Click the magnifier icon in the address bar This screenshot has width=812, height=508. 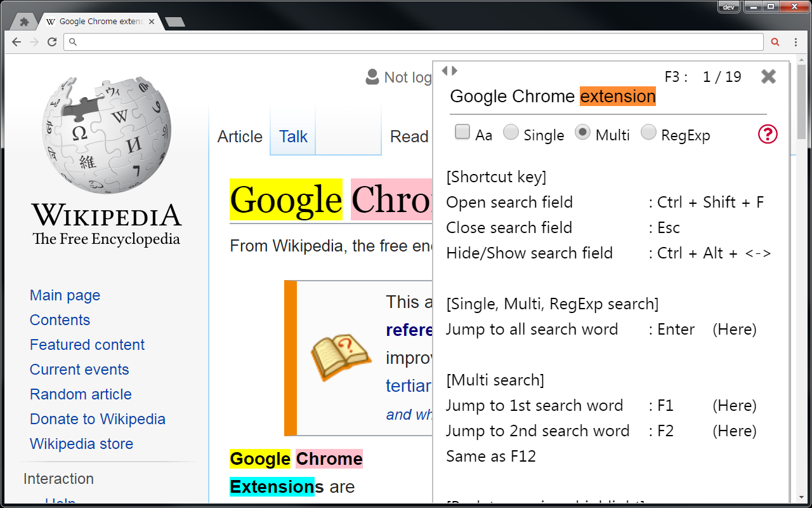pyautogui.click(x=73, y=42)
